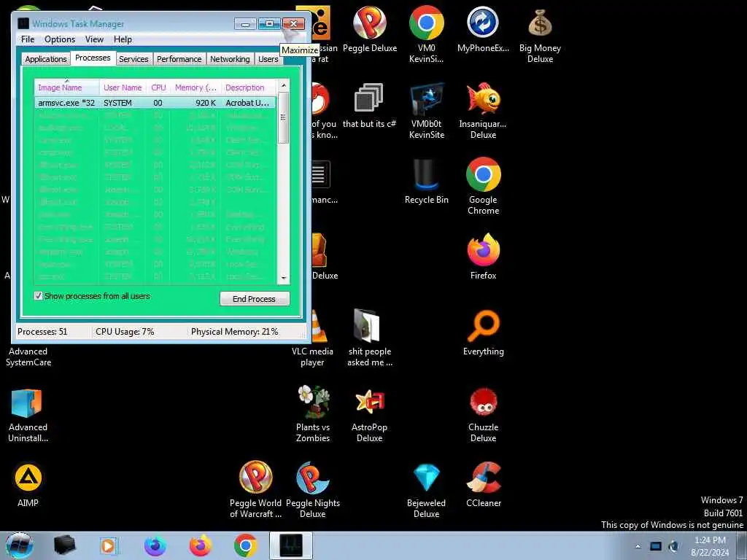Switch to the Networking tab
This screenshot has height=560, width=747.
pyautogui.click(x=230, y=59)
